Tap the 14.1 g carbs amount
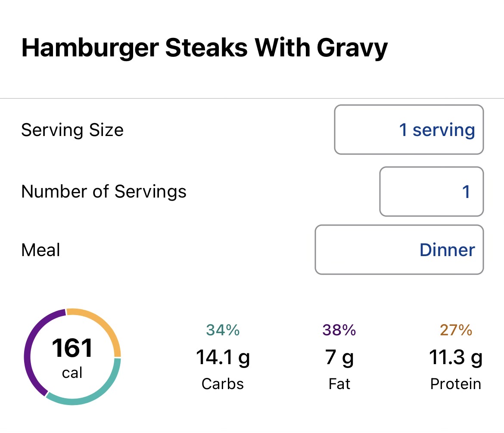Viewport: 504px width, 433px height. pos(223,357)
